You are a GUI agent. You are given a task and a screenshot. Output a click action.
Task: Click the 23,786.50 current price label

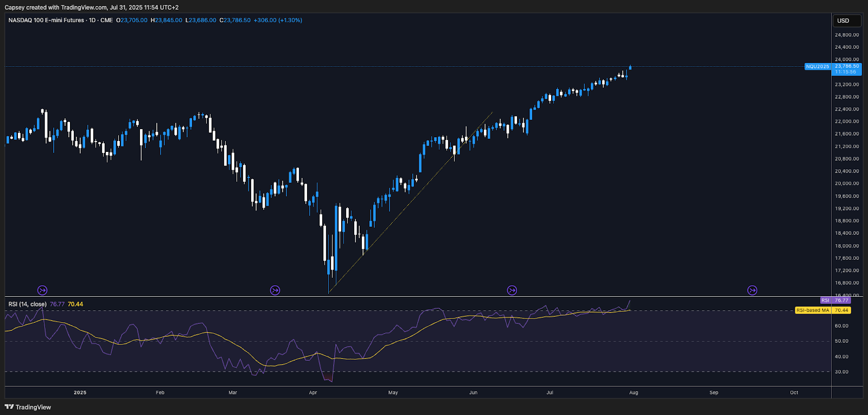tap(847, 66)
